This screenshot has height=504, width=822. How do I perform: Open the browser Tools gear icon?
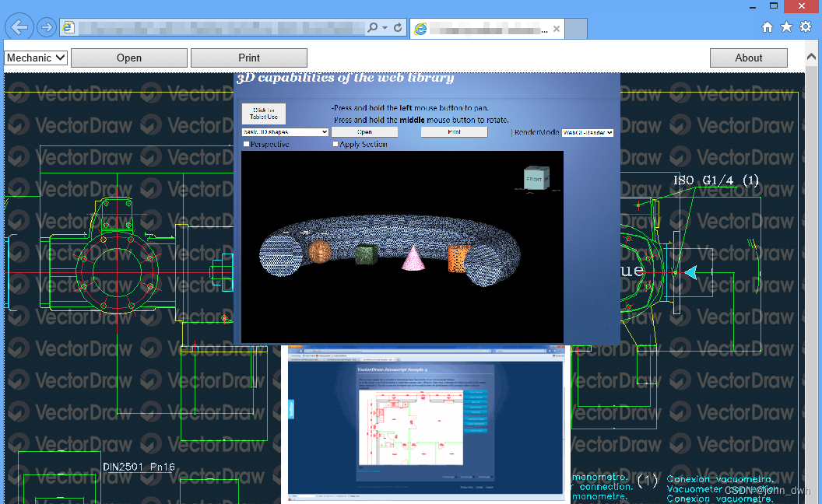806,26
